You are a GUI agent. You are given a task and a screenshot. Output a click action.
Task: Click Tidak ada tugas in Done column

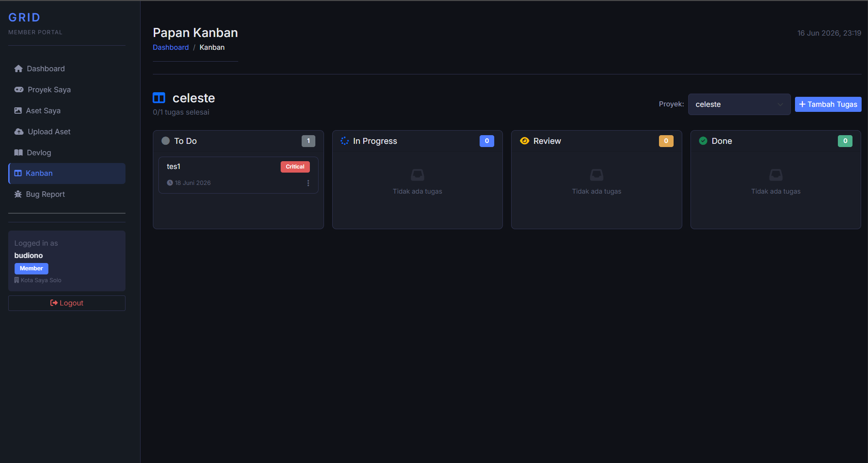click(776, 191)
